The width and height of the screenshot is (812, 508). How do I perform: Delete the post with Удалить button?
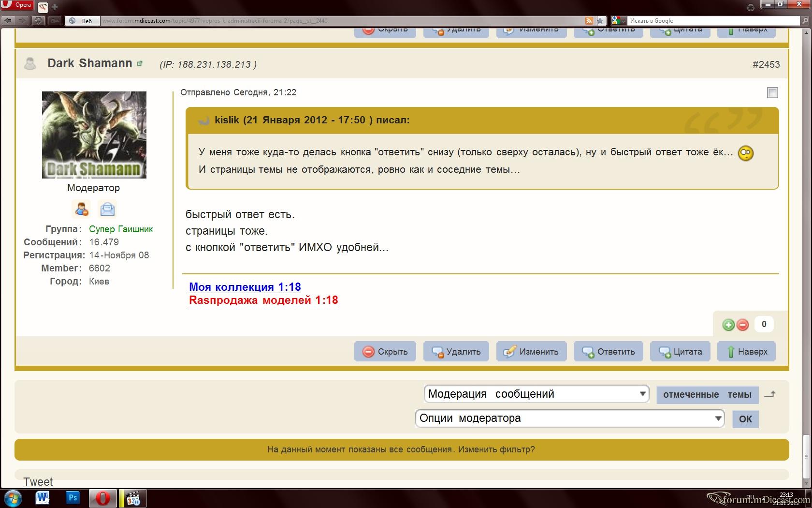pos(456,351)
